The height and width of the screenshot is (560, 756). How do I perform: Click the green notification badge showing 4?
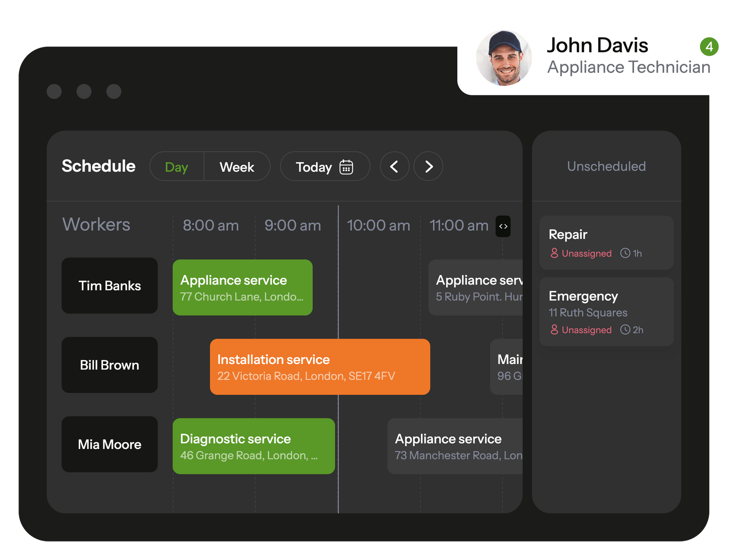pos(709,47)
